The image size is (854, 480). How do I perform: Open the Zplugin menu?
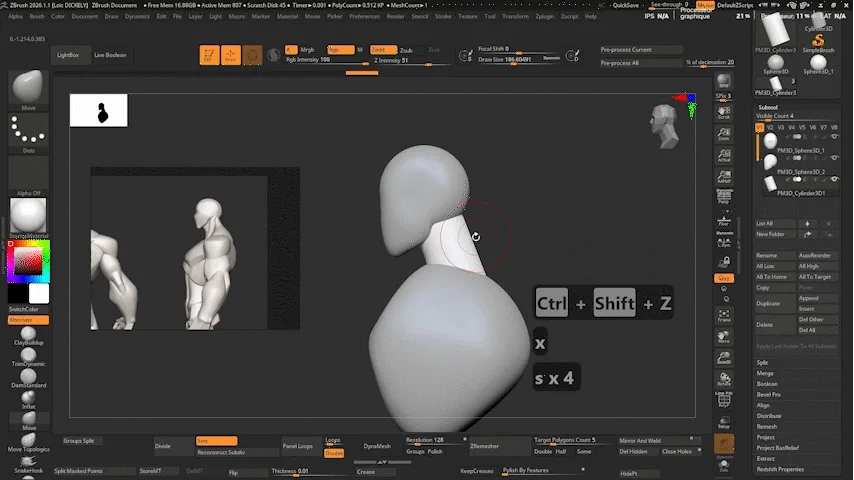coord(543,16)
